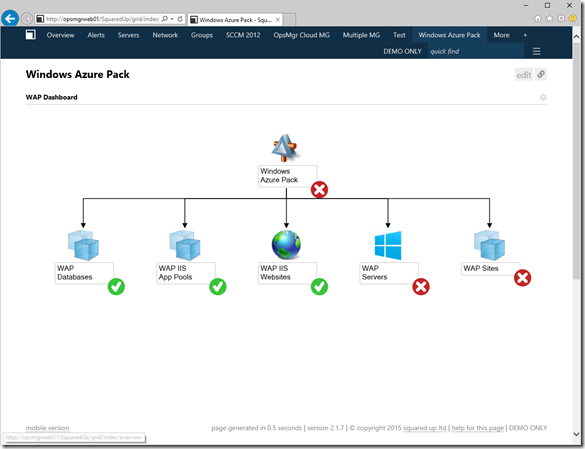585x449 pixels.
Task: Select the WAP Sites cube icon
Action: click(489, 245)
